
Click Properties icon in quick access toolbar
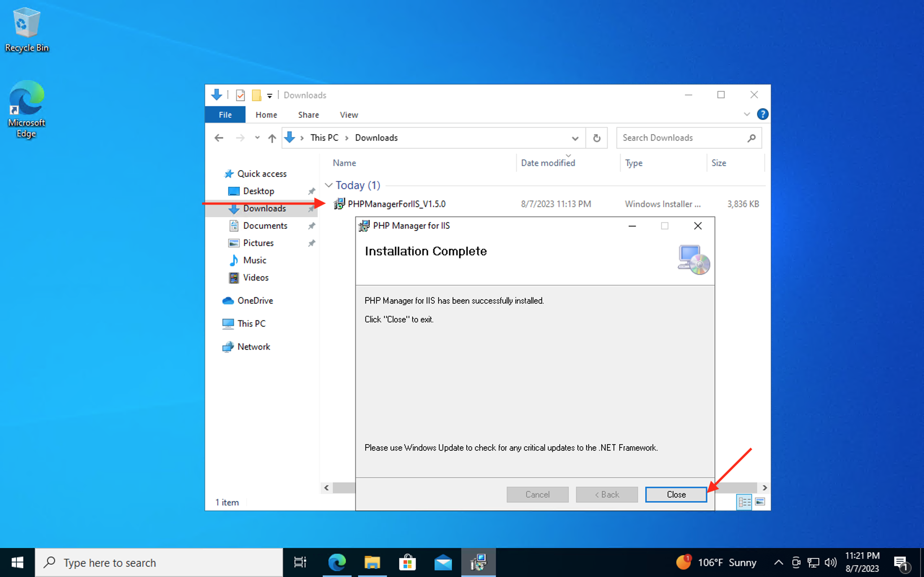pyautogui.click(x=240, y=95)
